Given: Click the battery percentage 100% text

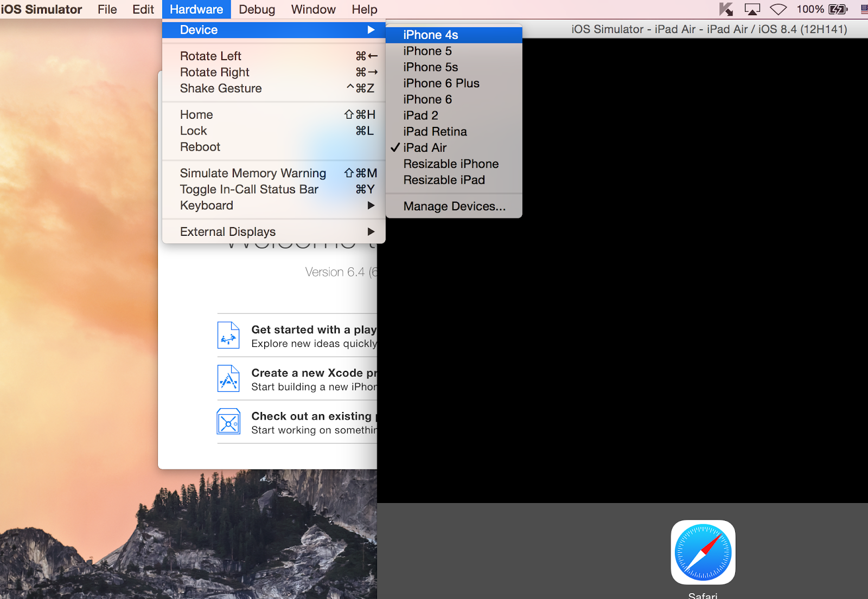Looking at the screenshot, I should point(810,9).
